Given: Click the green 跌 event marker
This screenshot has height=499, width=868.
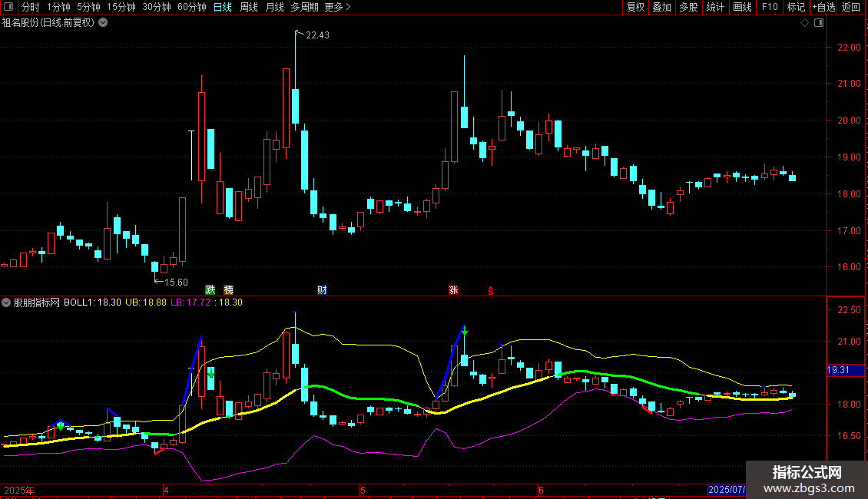Looking at the screenshot, I should point(210,290).
